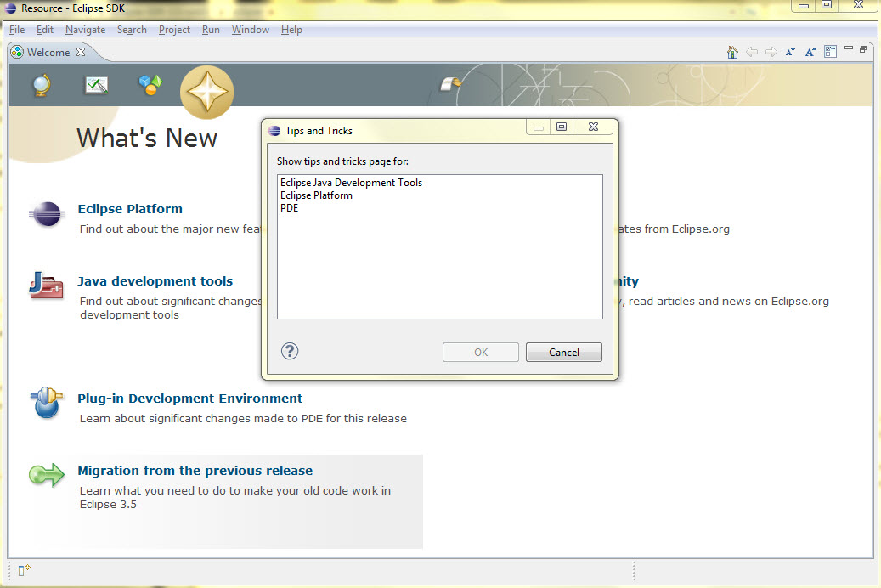Select PDE in the tips list
This screenshot has width=881, height=588.
[290, 208]
